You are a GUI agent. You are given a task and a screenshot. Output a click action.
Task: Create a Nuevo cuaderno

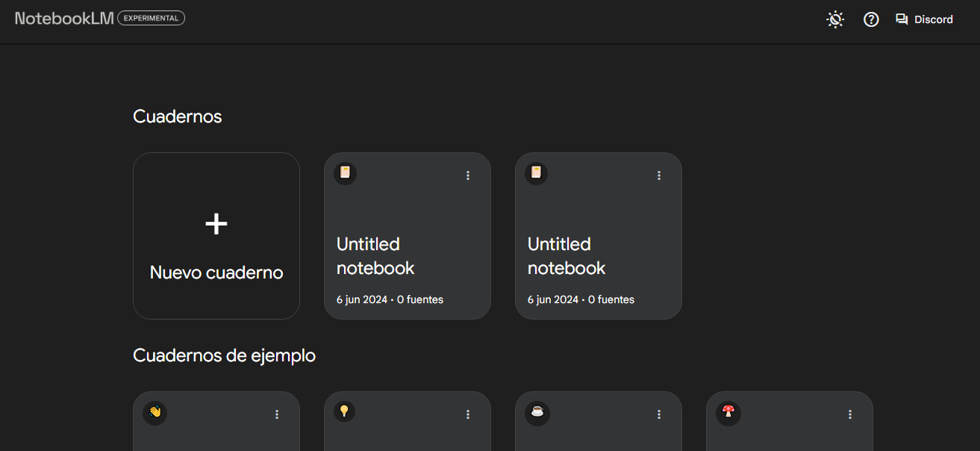click(216, 236)
